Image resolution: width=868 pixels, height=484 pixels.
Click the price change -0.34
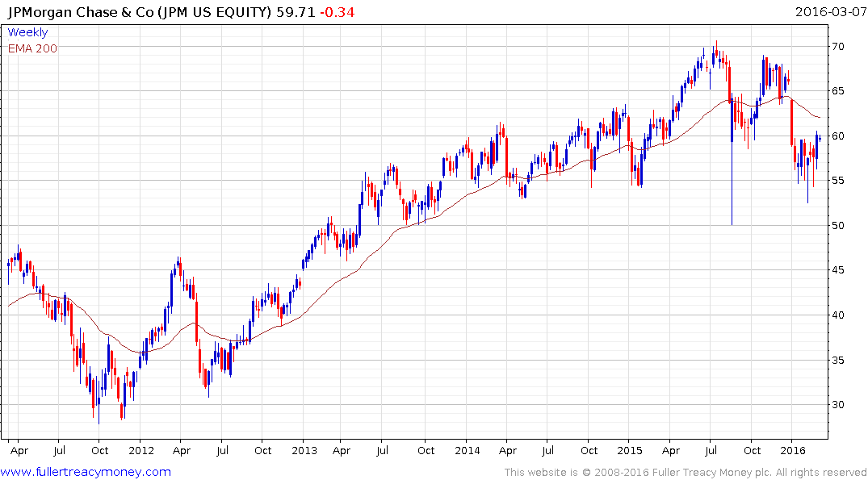[338, 12]
